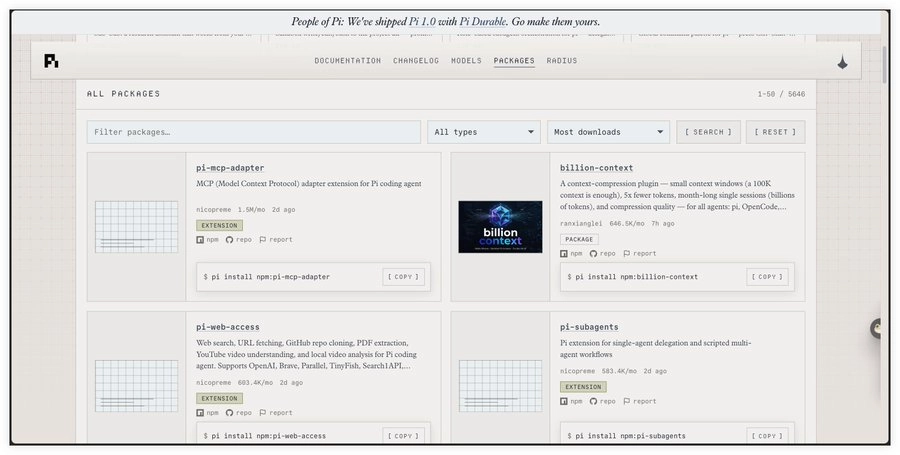The height and width of the screenshot is (455, 900).
Task: Open the pi-web-access package title
Action: [x=228, y=327]
